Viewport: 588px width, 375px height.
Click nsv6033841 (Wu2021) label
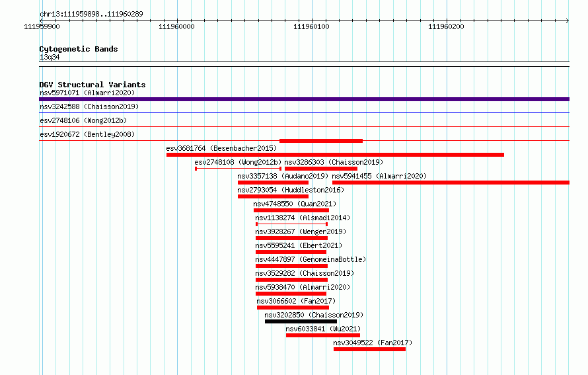tap(323, 329)
